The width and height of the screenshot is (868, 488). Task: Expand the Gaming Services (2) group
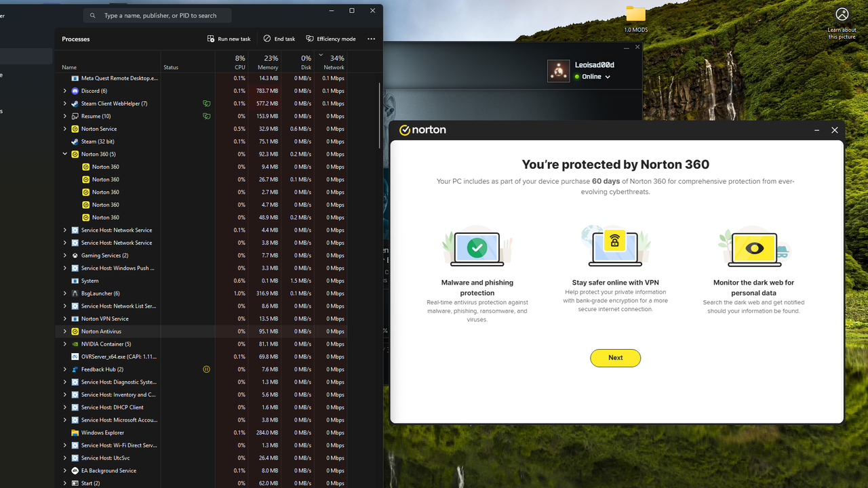[65, 256]
